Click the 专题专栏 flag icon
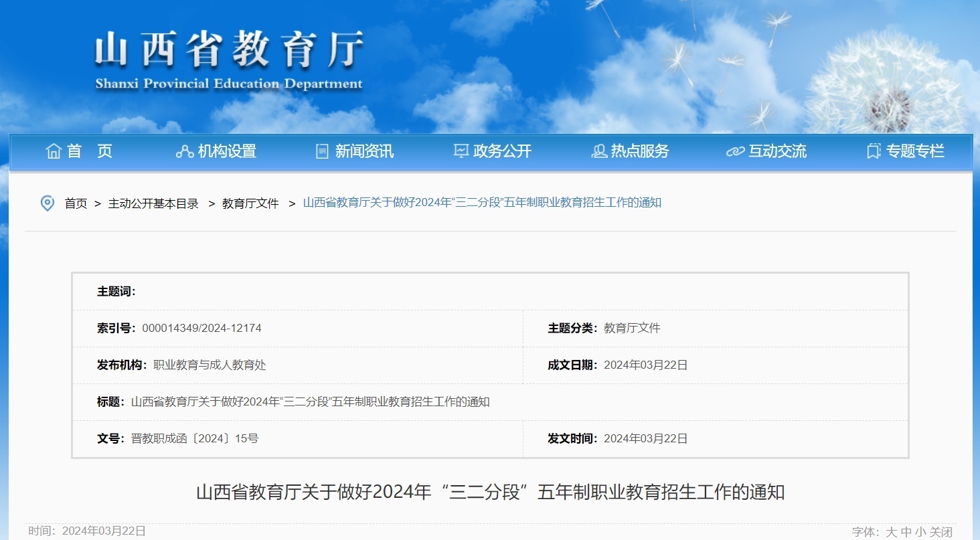Viewport: 980px width, 540px height. click(x=873, y=152)
